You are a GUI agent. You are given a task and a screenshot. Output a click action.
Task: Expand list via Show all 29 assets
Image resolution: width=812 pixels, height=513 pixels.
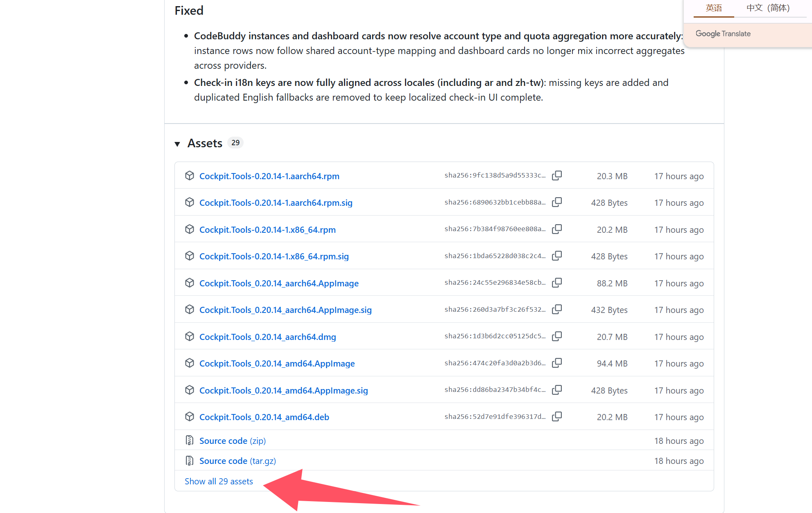[x=219, y=481]
